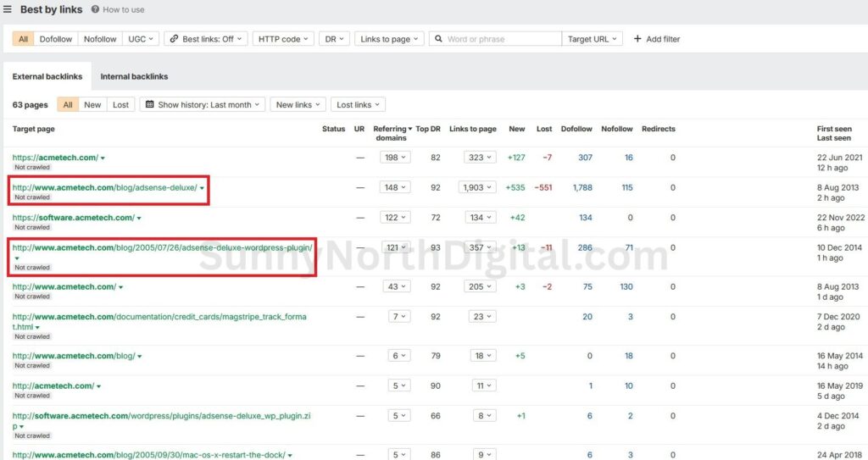868x460 pixels.
Task: Expand referring domains 43 dropdown
Action: [397, 286]
